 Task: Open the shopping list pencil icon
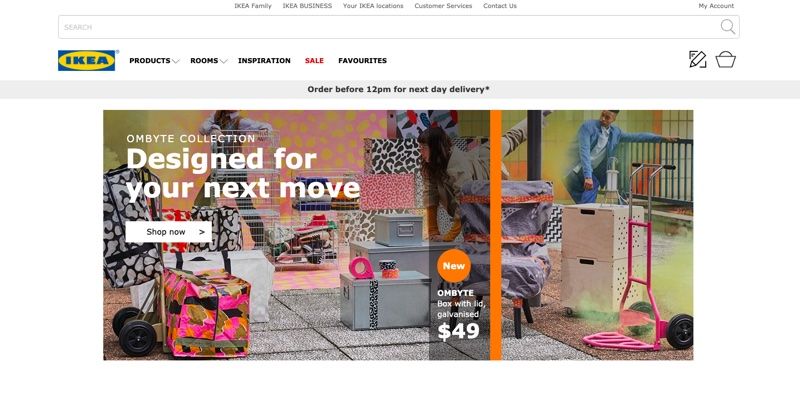pyautogui.click(x=697, y=60)
